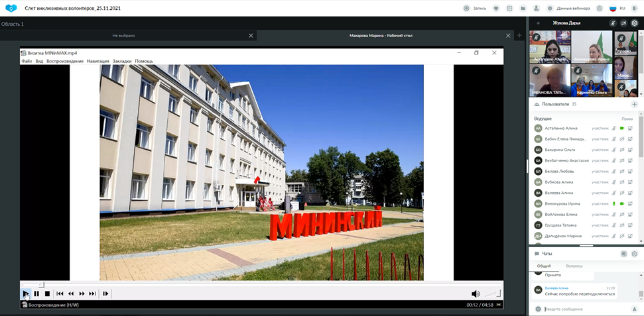644x316 pixels.
Task: Send the chat message with arrow icon
Action: point(633,309)
